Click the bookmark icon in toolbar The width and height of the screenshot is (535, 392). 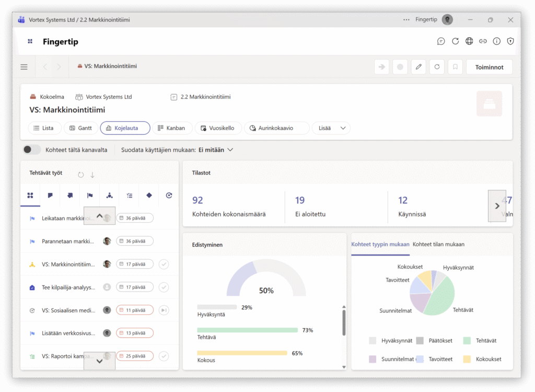click(x=455, y=67)
